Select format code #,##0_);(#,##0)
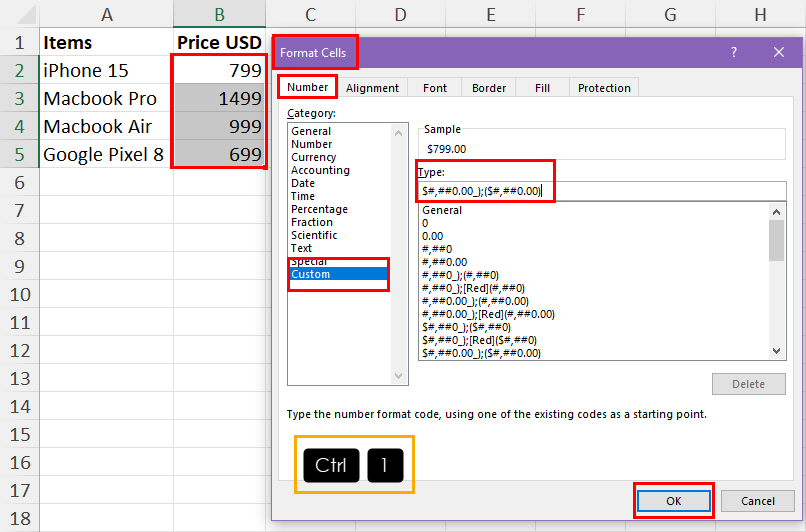806x532 pixels. pos(460,275)
